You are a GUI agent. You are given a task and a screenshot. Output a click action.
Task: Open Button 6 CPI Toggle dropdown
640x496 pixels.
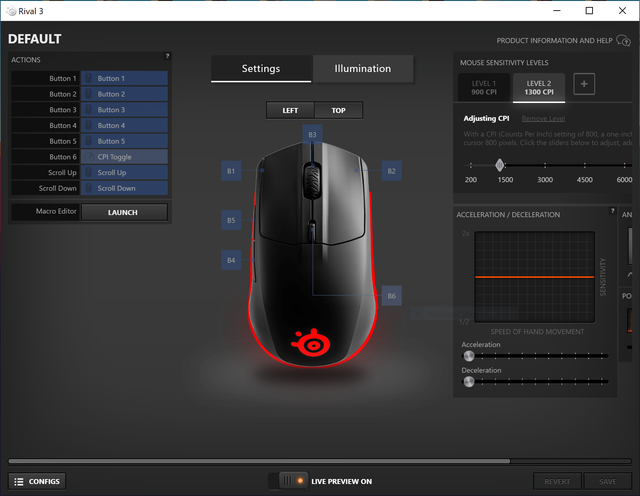pos(124,157)
